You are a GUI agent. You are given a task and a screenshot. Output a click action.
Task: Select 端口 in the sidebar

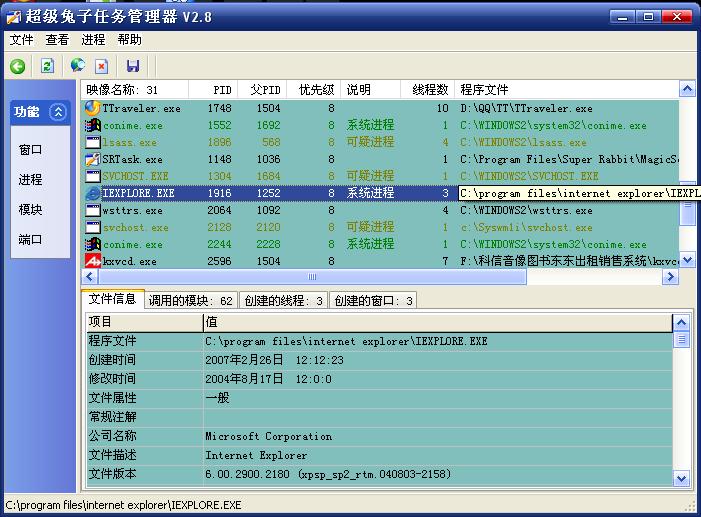[x=30, y=239]
